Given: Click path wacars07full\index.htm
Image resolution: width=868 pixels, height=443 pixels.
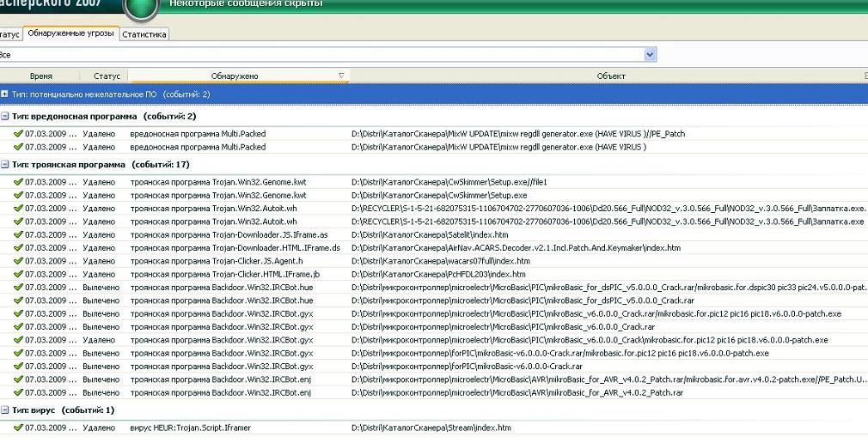Looking at the screenshot, I should pos(441,261).
